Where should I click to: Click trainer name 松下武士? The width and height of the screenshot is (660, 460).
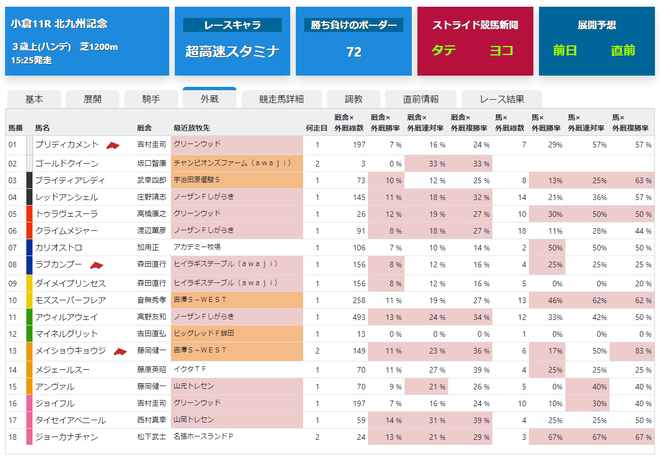152,437
